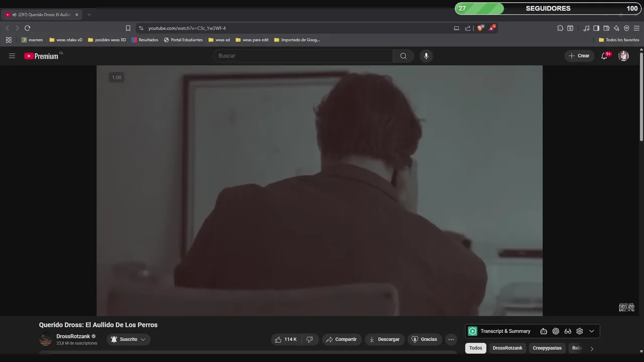
Task: Open the Brave Wallet icon
Action: point(606,28)
